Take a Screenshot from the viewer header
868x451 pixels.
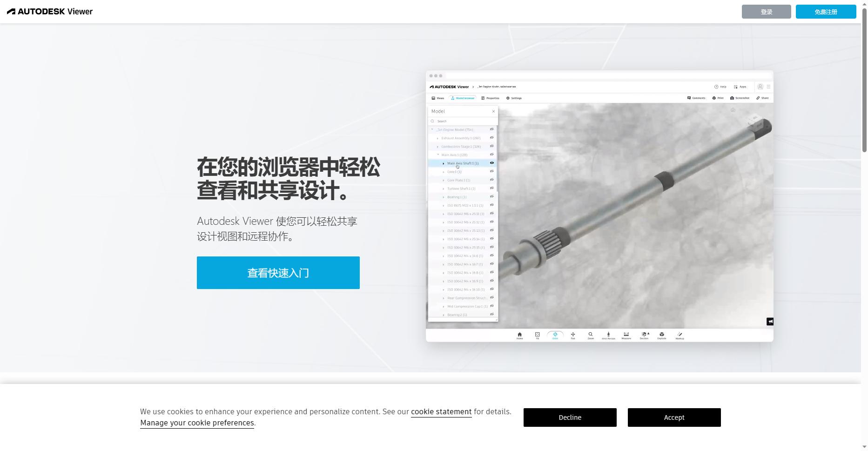739,98
